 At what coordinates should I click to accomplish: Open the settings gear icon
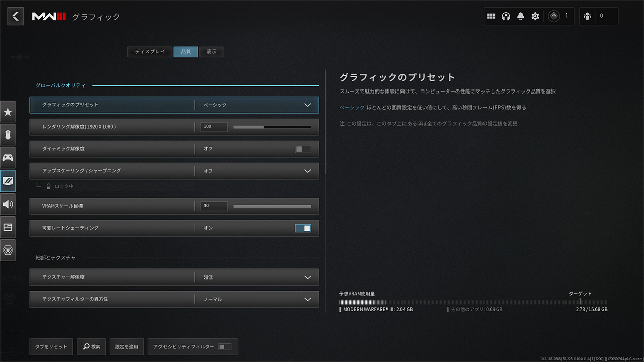click(535, 16)
